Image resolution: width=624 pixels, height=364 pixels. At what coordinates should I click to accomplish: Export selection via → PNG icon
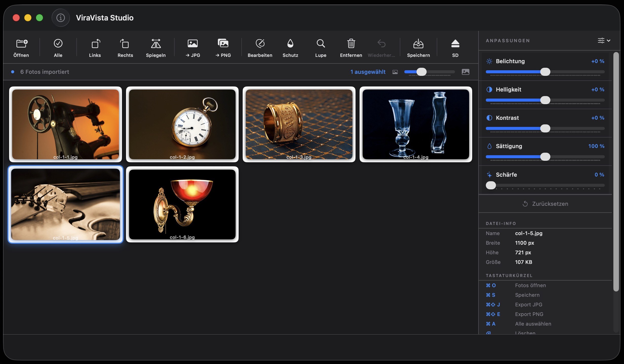[223, 48]
